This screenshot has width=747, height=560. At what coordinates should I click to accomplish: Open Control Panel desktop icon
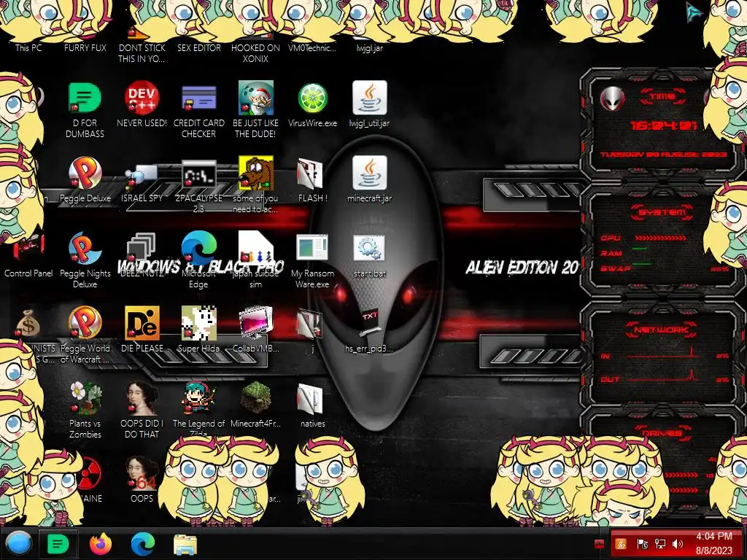click(x=28, y=249)
